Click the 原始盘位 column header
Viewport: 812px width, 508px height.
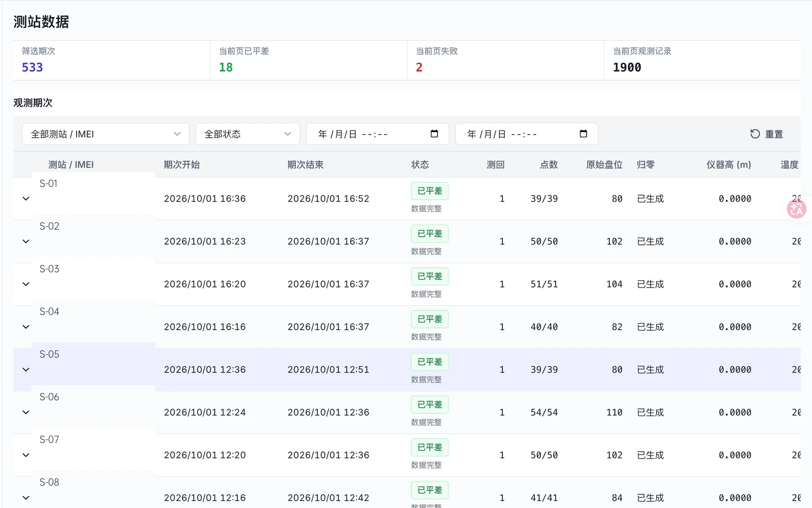click(604, 165)
